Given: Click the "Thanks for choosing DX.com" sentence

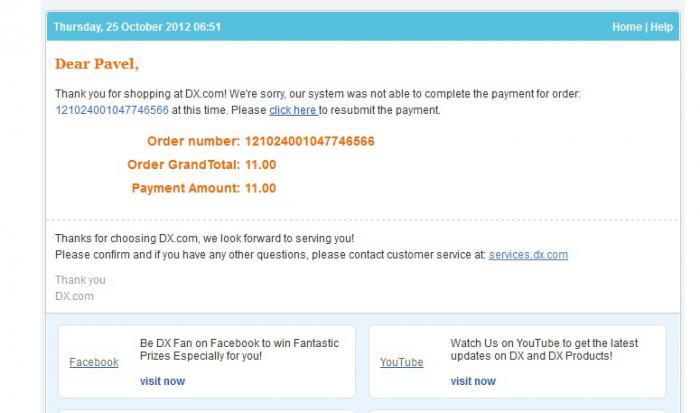Looking at the screenshot, I should 204,239.
